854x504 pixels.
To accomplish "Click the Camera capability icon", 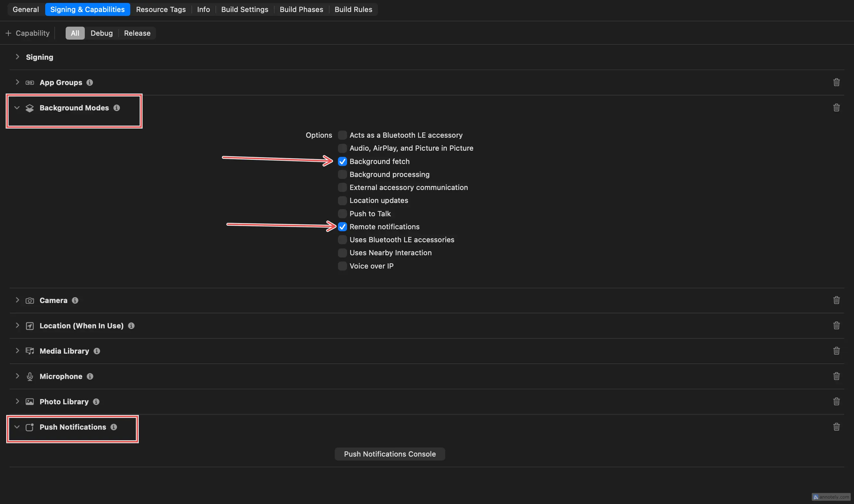I will 30,300.
